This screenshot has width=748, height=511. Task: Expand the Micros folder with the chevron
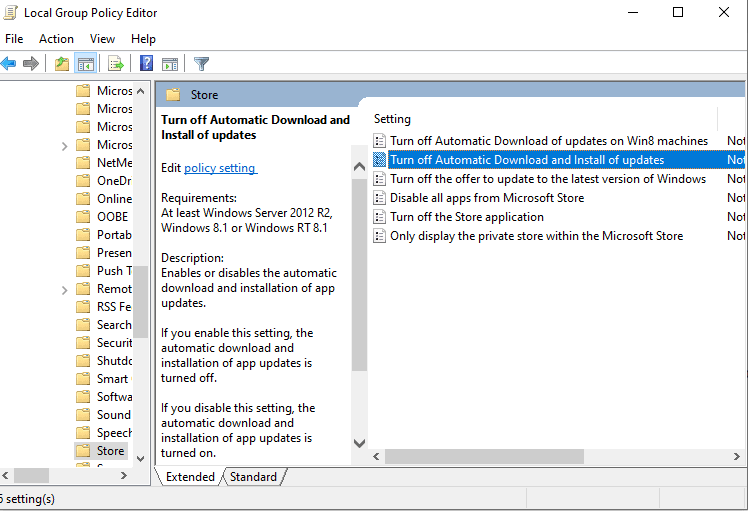coord(64,146)
